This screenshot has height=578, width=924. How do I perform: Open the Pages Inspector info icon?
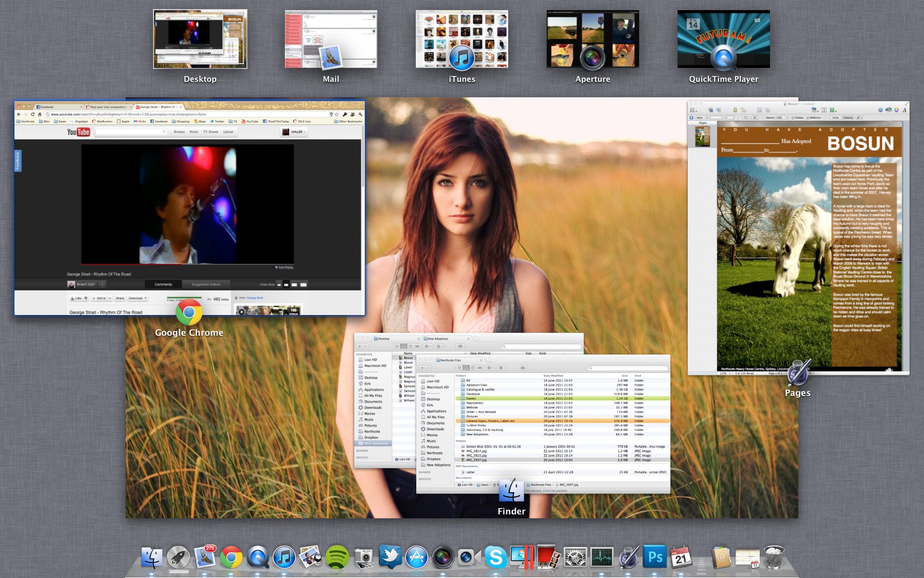(880, 110)
